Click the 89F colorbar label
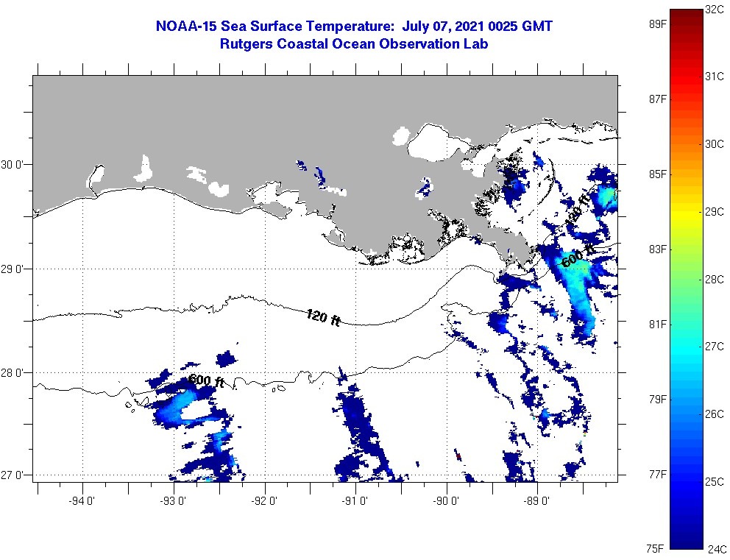The height and width of the screenshot is (560, 730). coord(658,24)
